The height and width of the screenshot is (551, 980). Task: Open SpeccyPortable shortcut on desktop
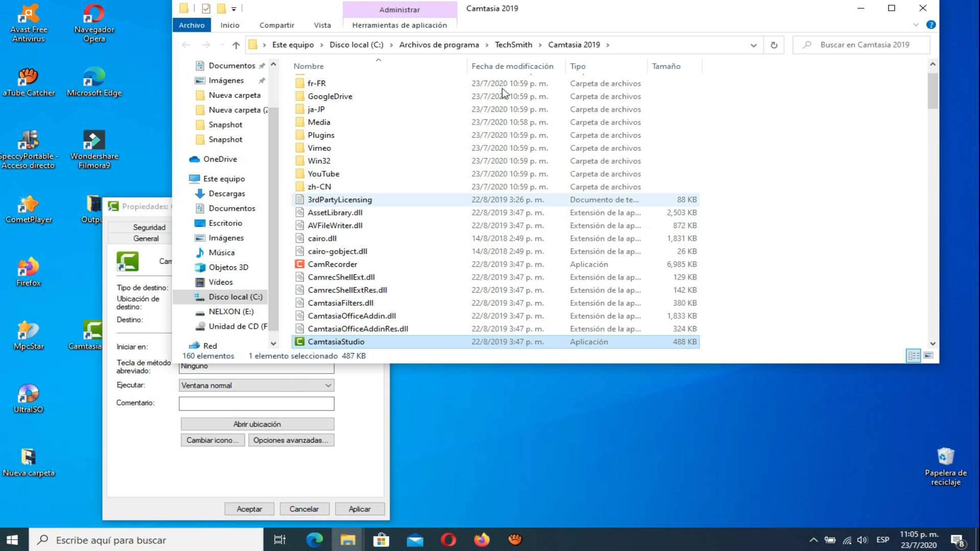click(28, 149)
